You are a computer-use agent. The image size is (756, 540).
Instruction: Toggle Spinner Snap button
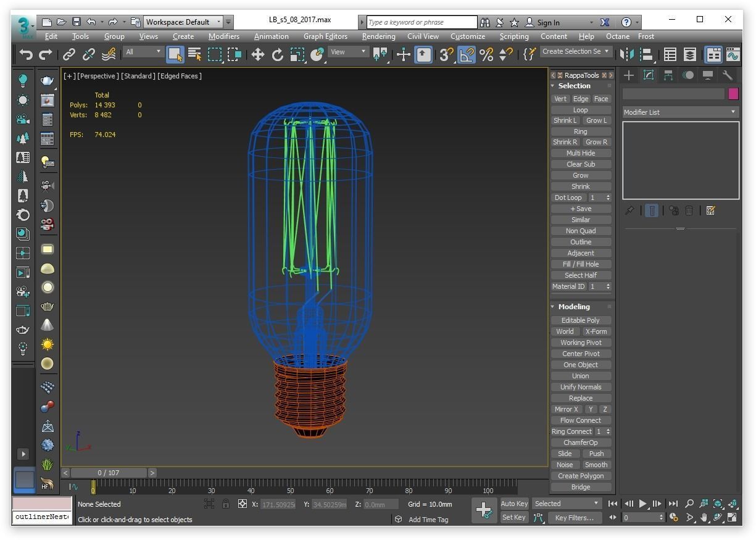506,54
